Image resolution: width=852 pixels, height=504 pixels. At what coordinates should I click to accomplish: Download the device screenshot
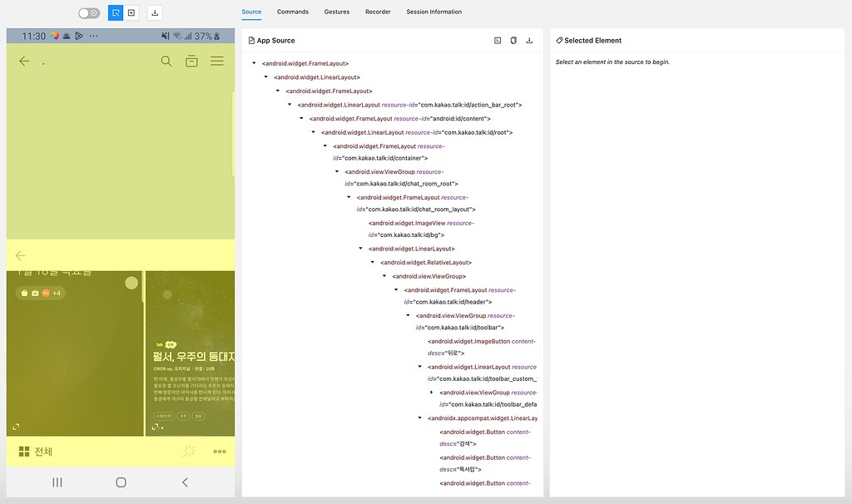[155, 12]
